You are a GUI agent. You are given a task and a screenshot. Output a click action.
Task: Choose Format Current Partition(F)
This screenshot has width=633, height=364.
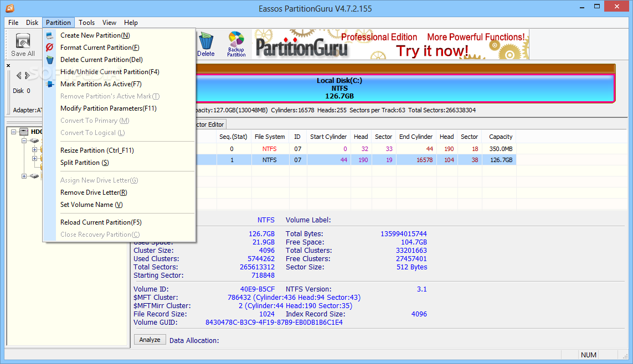(x=120, y=48)
